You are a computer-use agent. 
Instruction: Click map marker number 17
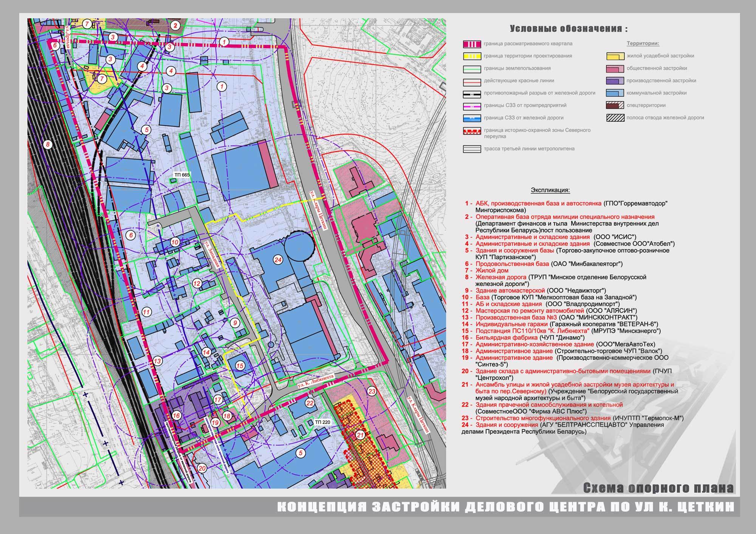pyautogui.click(x=218, y=400)
